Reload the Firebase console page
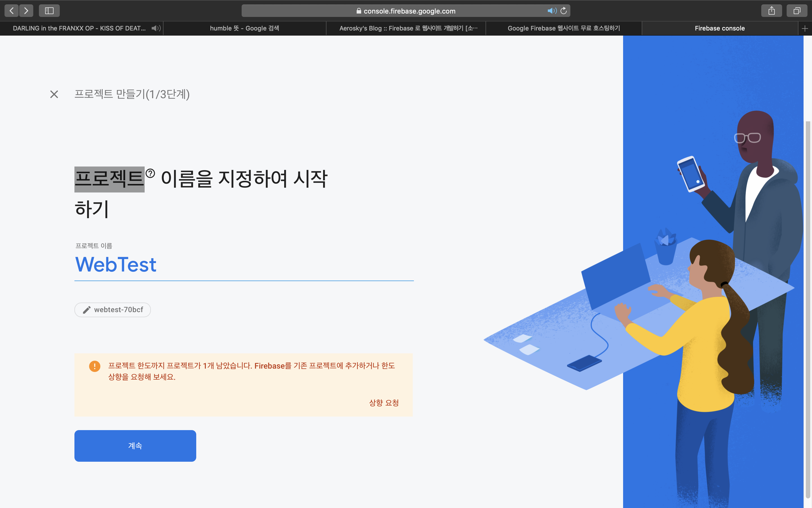This screenshot has height=508, width=812. [x=564, y=11]
